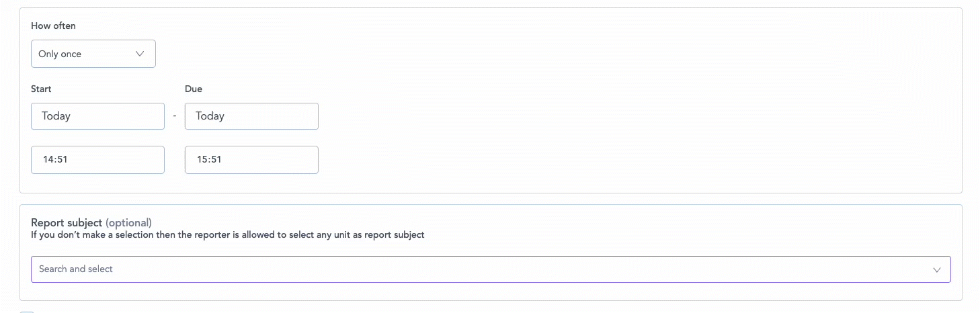Click the dash between Start and Due dates
Image resolution: width=980 pixels, height=313 pixels.
click(175, 116)
